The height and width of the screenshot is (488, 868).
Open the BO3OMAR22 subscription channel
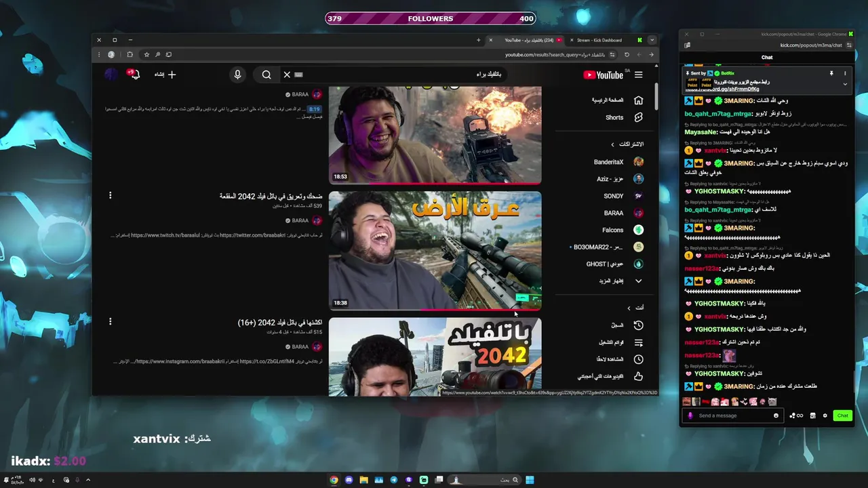pos(607,247)
